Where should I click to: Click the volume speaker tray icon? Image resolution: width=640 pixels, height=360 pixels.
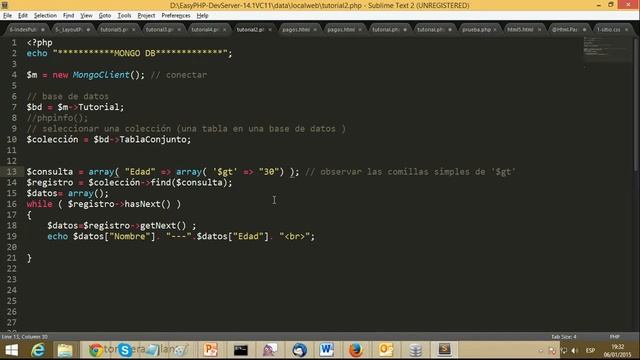pyautogui.click(x=575, y=351)
